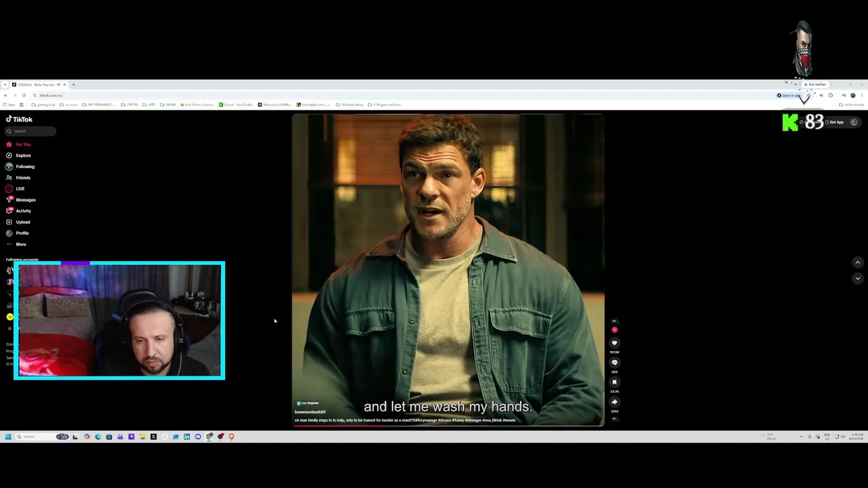Image resolution: width=868 pixels, height=488 pixels.
Task: Open the All Bookmarks folder
Action: [851, 105]
